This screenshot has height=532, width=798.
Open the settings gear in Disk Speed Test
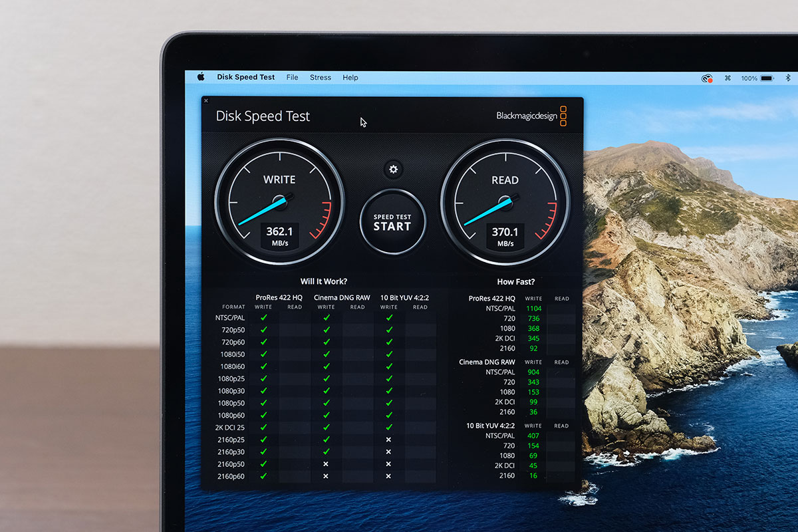393,170
